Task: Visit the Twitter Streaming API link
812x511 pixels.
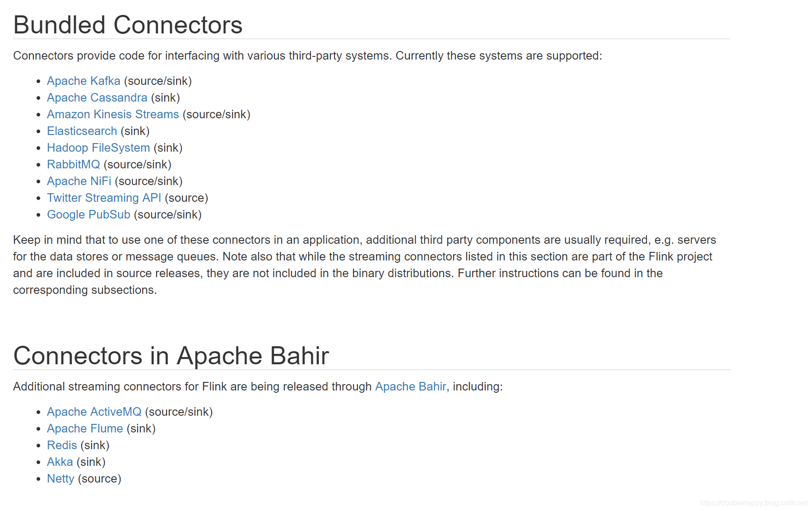Action: coord(104,198)
